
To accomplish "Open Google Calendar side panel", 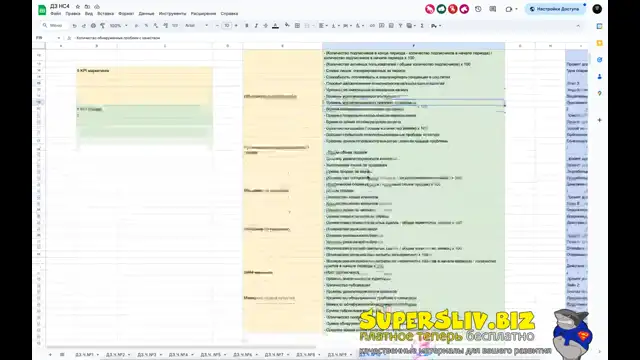I will (x=600, y=26).
